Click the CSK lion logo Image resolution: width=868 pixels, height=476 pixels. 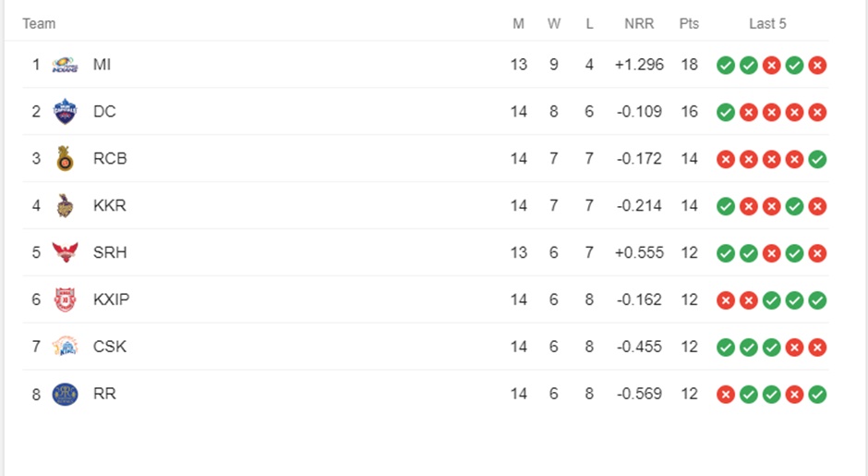65,347
